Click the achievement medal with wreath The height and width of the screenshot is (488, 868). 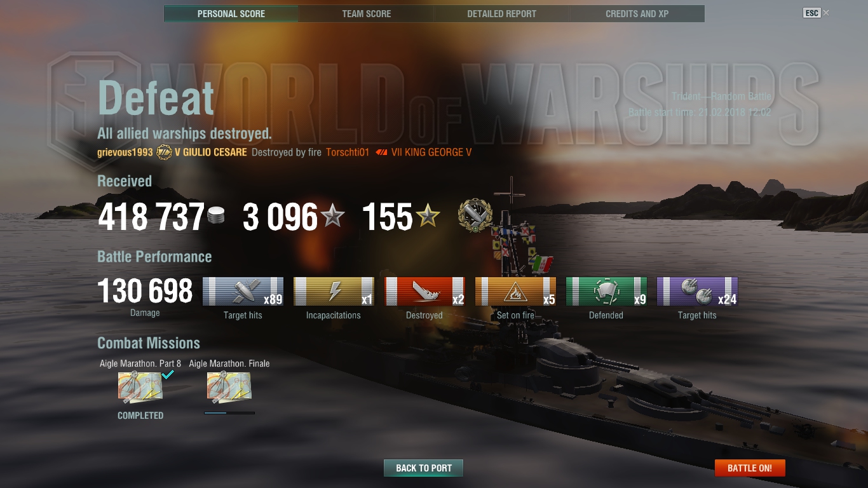point(475,215)
